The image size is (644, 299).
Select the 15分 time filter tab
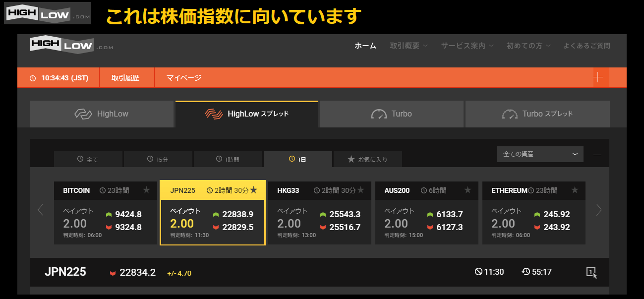[158, 160]
